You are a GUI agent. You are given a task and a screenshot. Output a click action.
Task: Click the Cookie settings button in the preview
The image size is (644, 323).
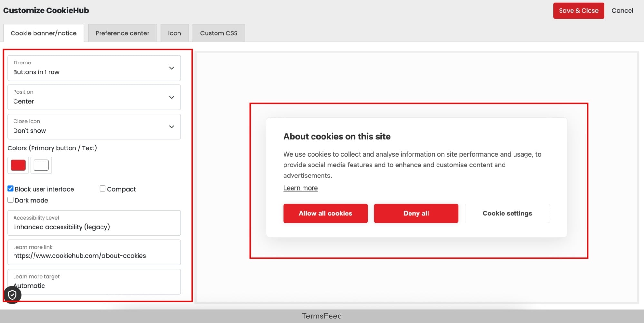coord(507,213)
